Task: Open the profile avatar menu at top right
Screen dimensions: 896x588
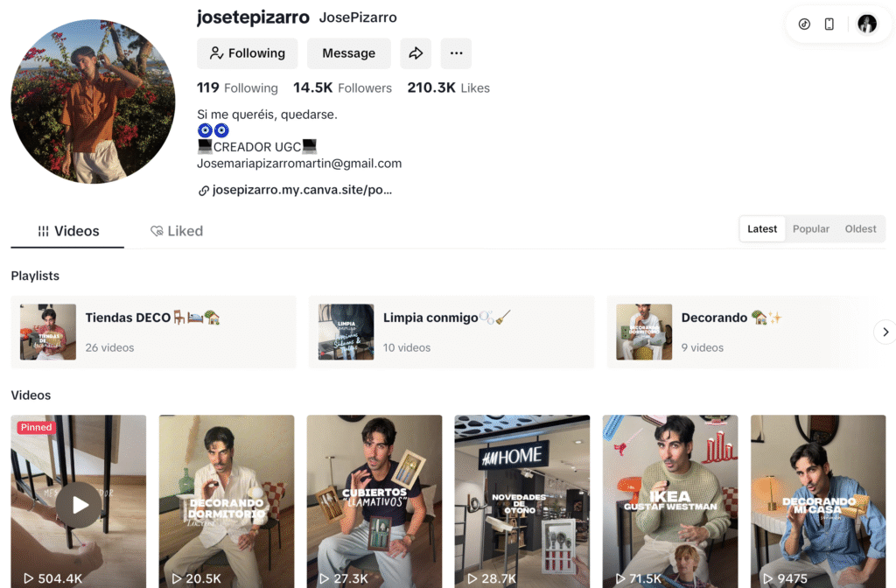Action: coord(867,24)
